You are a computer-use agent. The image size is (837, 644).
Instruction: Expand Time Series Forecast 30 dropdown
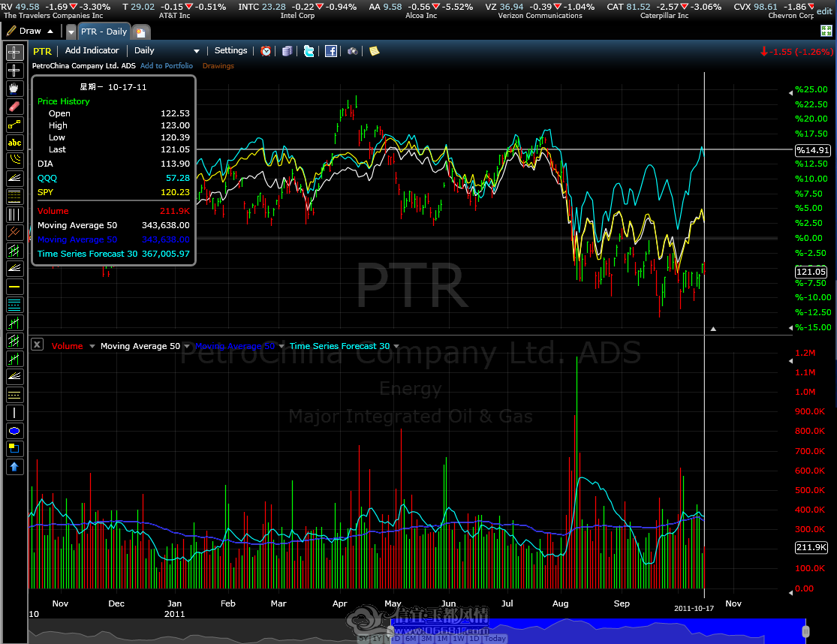(396, 346)
